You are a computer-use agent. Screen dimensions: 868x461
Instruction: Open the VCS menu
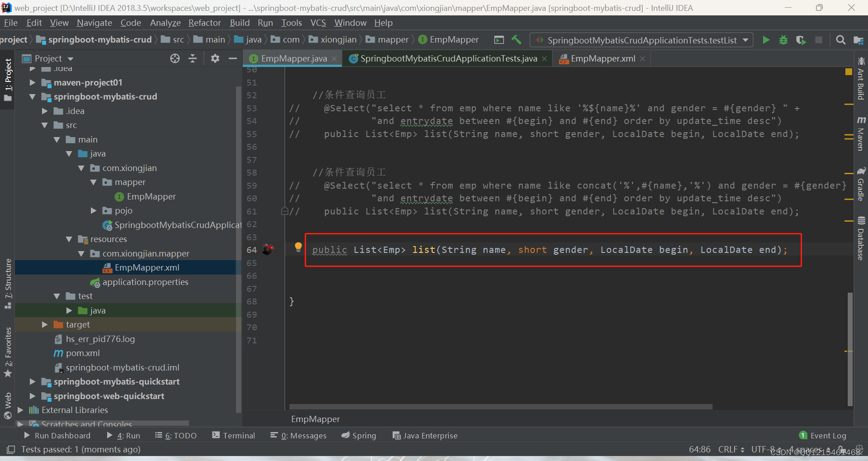[318, 23]
